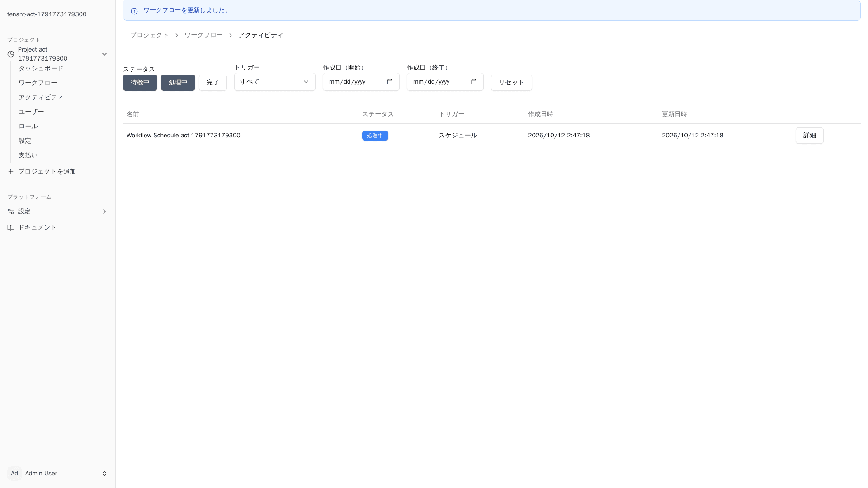Click the アクティビティ breadcrumb text
This screenshot has height=488, width=868.
(x=261, y=35)
